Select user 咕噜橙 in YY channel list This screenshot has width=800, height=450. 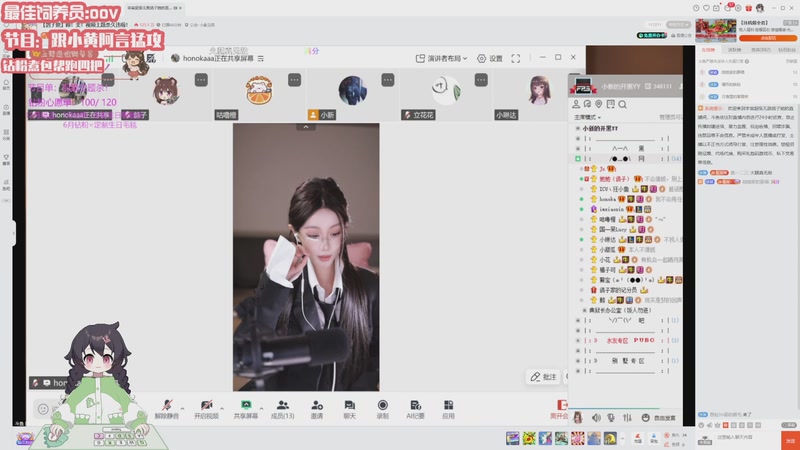(607, 219)
